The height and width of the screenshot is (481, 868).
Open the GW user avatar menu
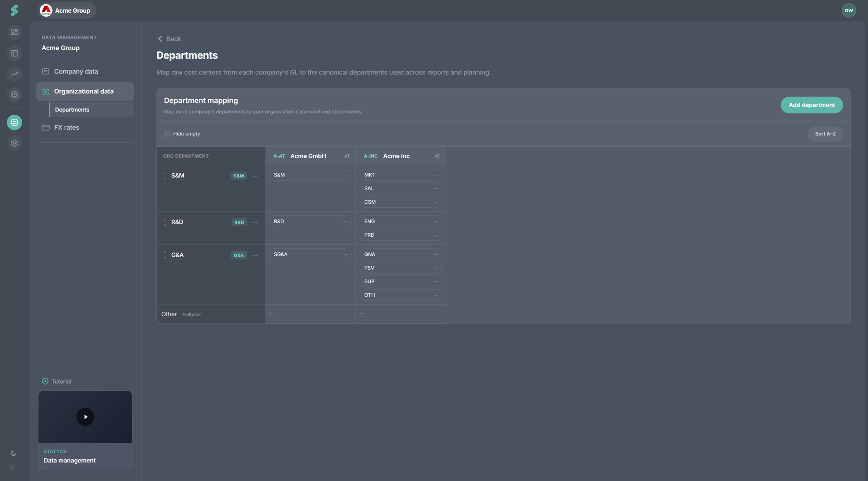point(849,10)
